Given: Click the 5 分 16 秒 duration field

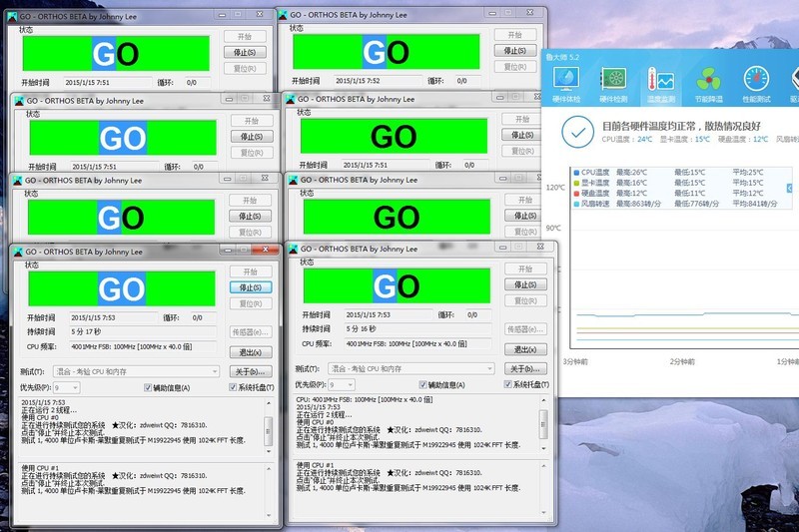Looking at the screenshot, I should pyautogui.click(x=417, y=328).
